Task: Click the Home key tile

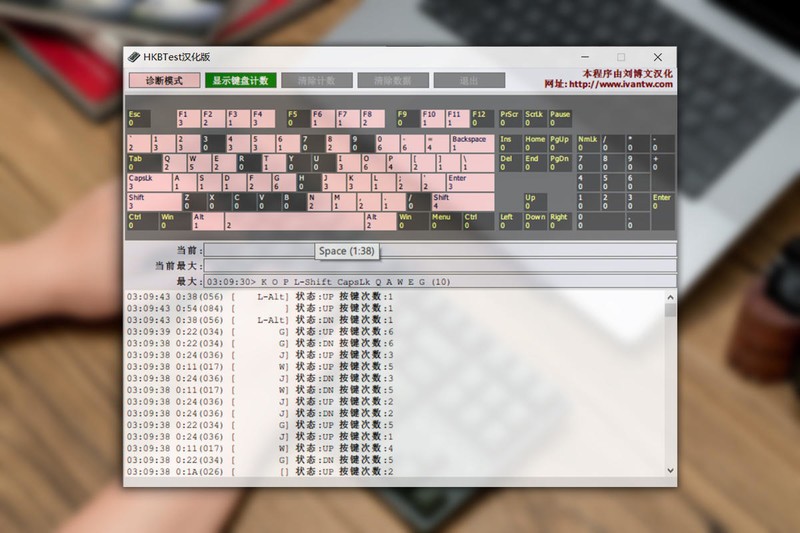Action: click(x=535, y=143)
